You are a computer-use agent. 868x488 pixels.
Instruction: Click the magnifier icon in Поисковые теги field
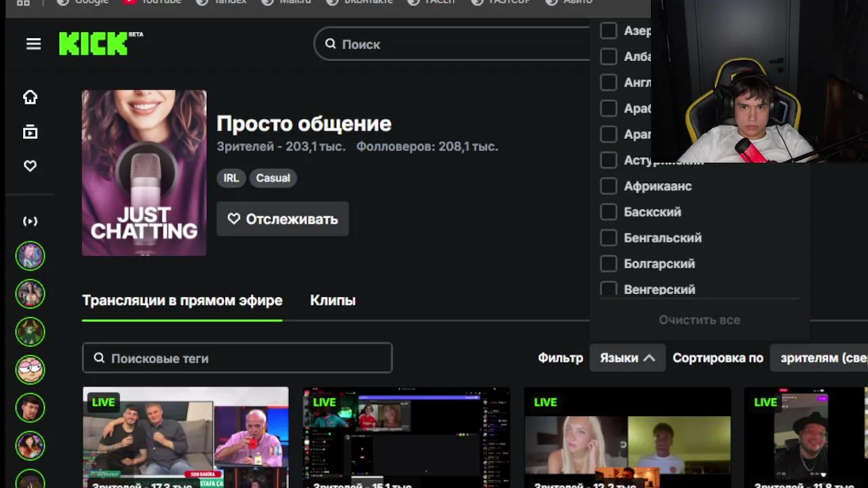pos(99,358)
